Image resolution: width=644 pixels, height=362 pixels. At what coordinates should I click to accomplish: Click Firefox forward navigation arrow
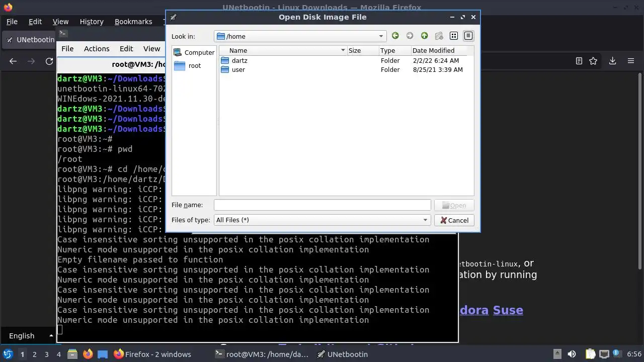[x=31, y=61]
